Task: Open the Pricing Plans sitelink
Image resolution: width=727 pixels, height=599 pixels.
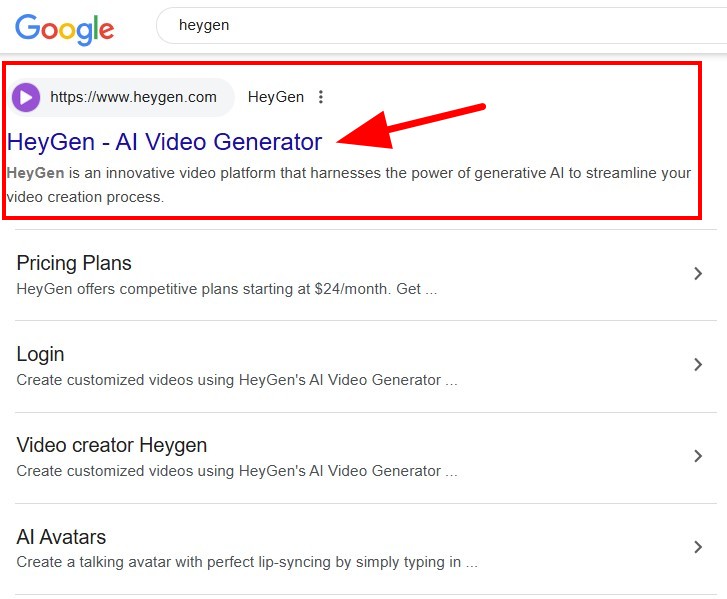Action: coord(74,263)
